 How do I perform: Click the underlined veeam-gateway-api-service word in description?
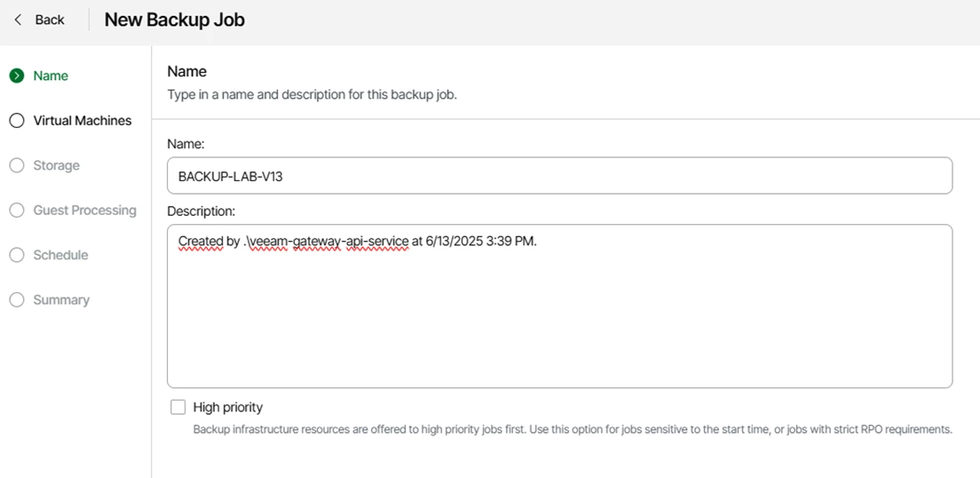[328, 242]
